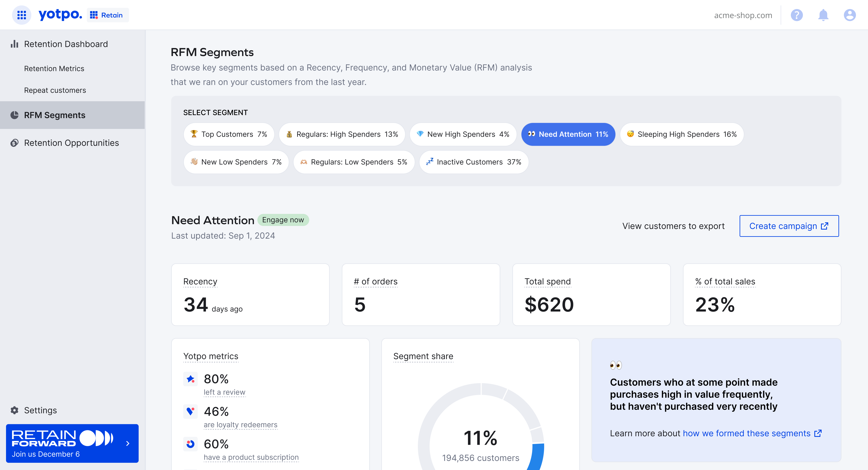Open notifications bell icon
The height and width of the screenshot is (470, 868).
(823, 15)
